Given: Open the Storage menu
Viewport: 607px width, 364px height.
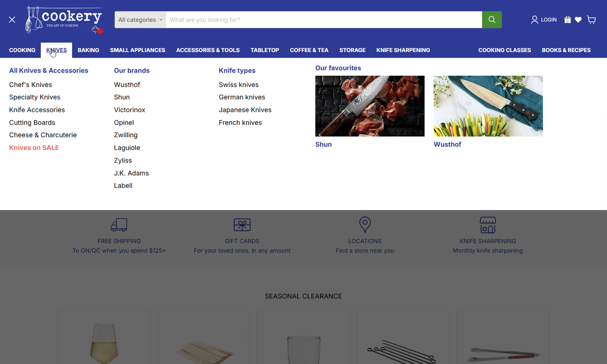Looking at the screenshot, I should click(352, 50).
